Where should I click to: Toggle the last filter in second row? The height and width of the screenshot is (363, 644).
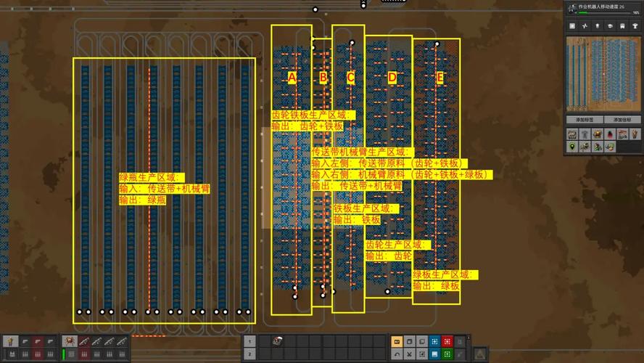(x=610, y=147)
